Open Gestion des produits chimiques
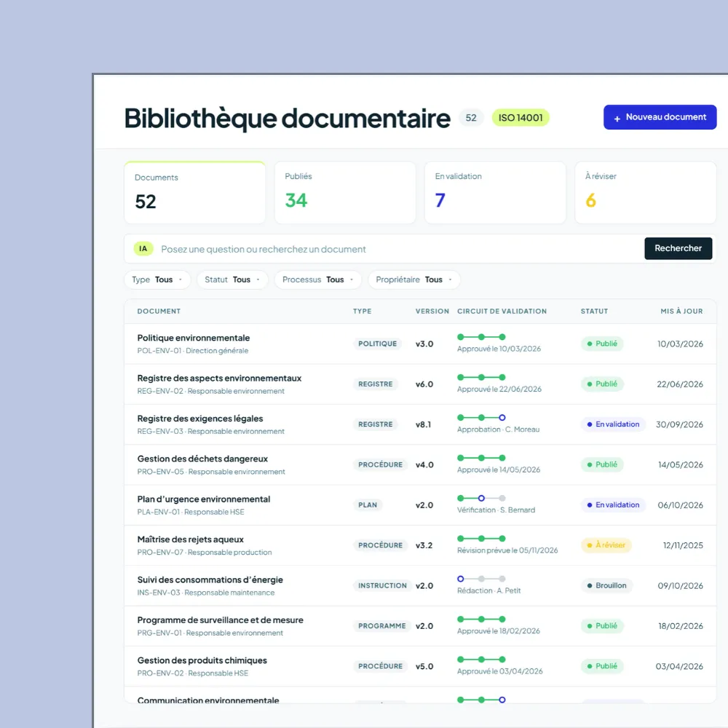This screenshot has width=728, height=728. (x=202, y=660)
